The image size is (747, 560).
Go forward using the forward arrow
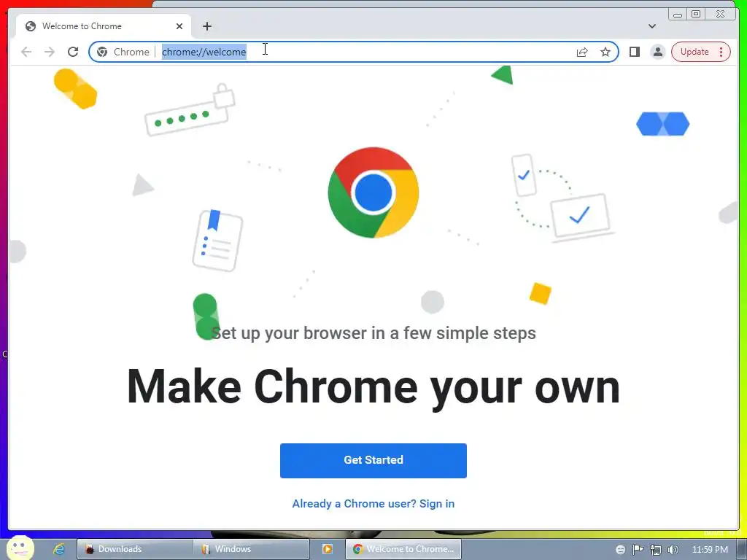[50, 52]
